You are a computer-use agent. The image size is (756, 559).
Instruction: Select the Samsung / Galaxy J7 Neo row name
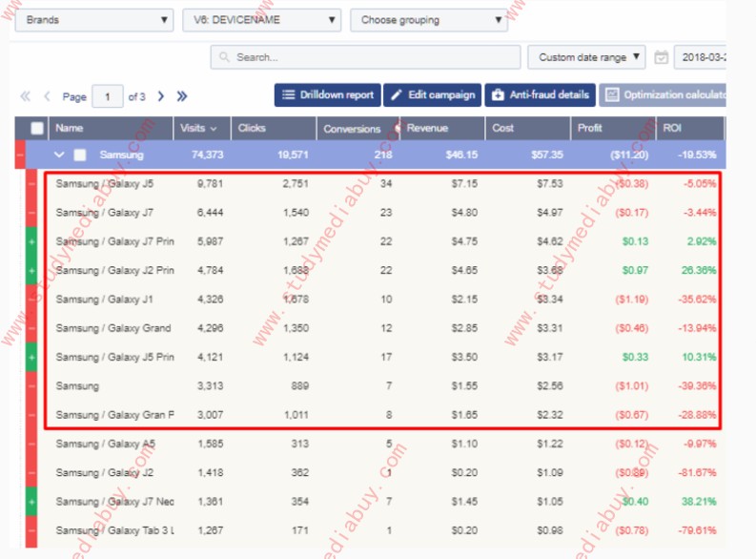114,502
